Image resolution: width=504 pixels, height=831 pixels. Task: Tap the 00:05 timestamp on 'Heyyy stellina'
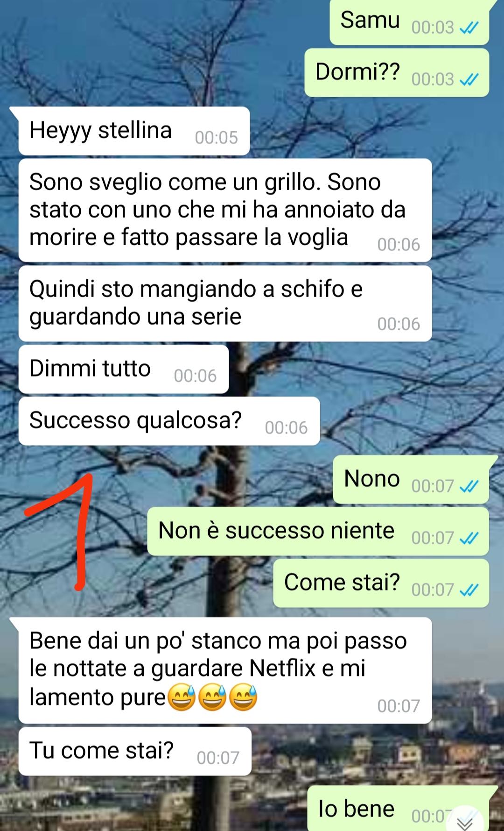pos(216,138)
